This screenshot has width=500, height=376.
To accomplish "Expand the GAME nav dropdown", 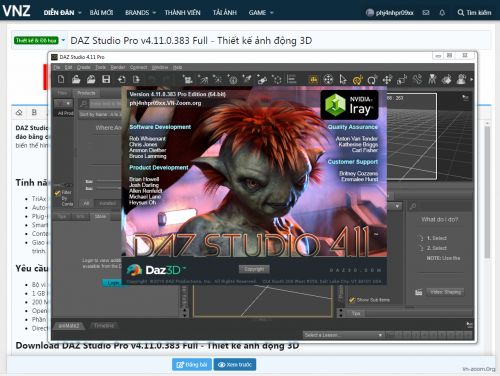I will point(272,13).
